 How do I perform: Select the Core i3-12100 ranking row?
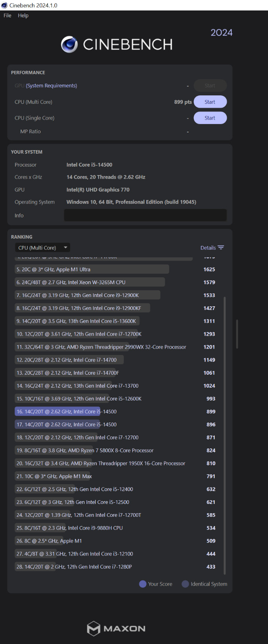click(116, 554)
